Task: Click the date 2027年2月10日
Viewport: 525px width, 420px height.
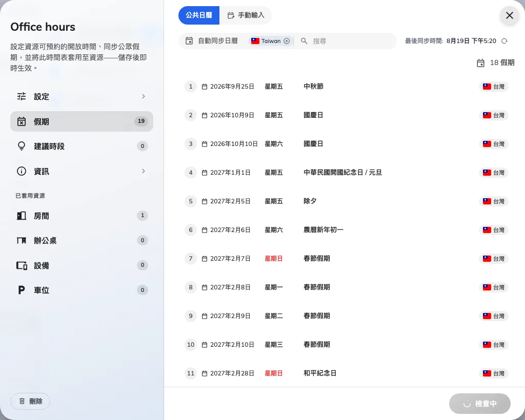Action: 232,345
